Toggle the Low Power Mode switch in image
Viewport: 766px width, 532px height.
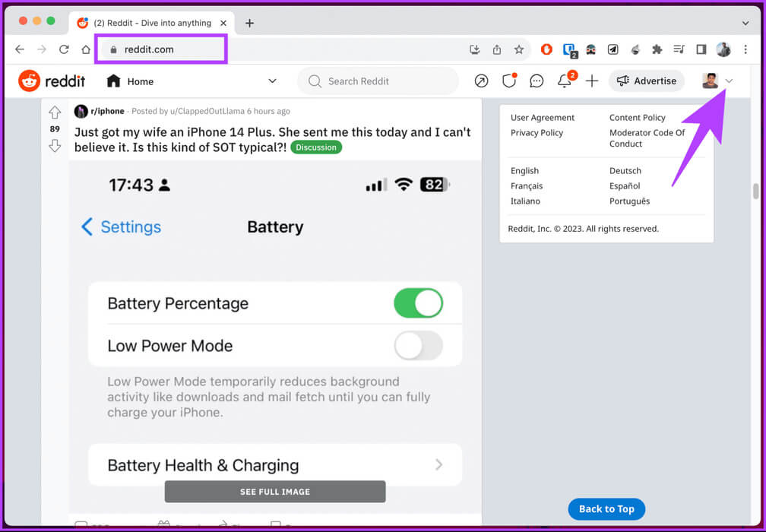[418, 346]
